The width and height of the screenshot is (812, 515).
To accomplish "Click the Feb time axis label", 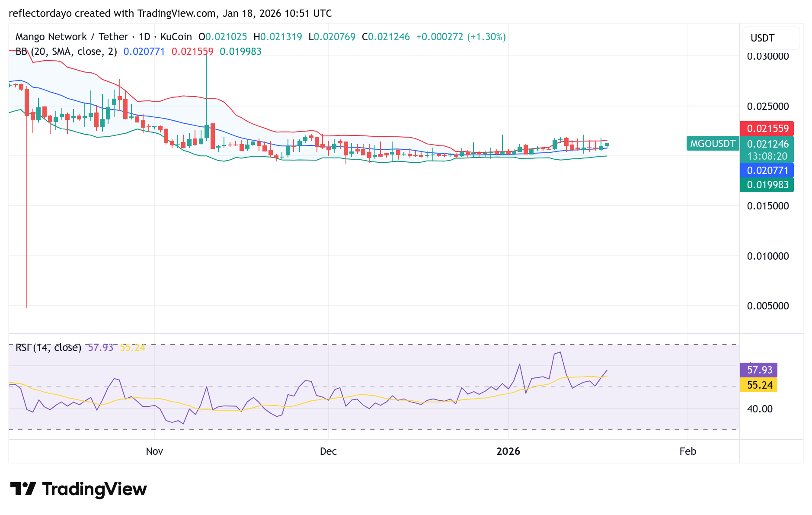I will (x=688, y=451).
